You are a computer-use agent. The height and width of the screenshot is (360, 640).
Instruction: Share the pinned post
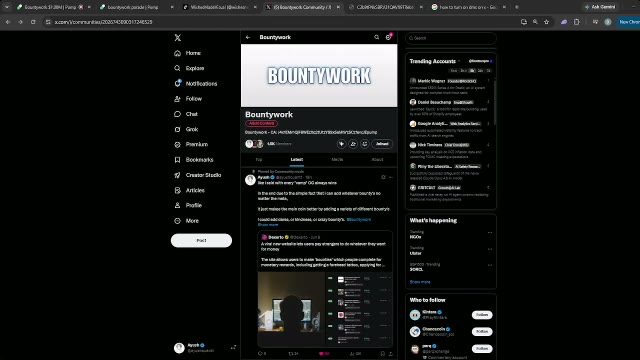(x=391, y=353)
